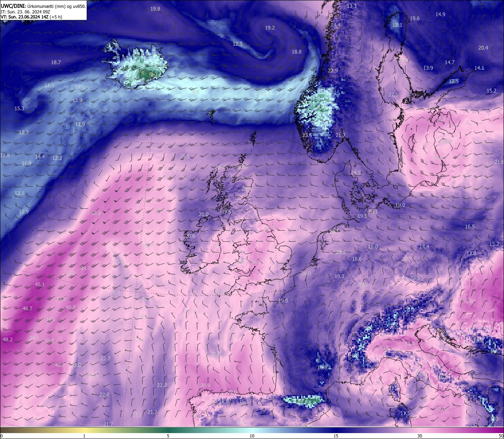Screen dimensions: 504x439
Task: Click the map value 15.3
Action: coord(19,108)
